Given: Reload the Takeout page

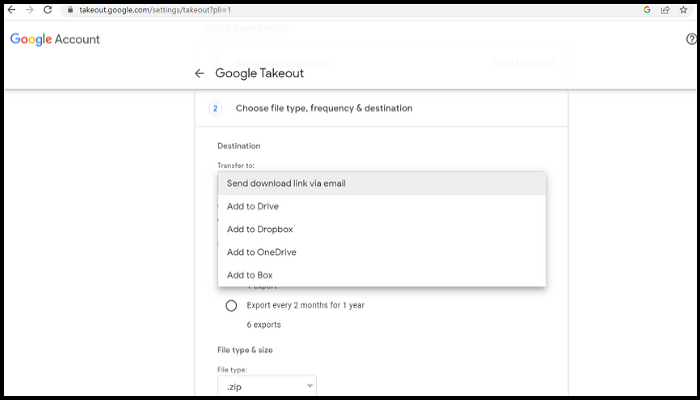Looking at the screenshot, I should pyautogui.click(x=48, y=9).
